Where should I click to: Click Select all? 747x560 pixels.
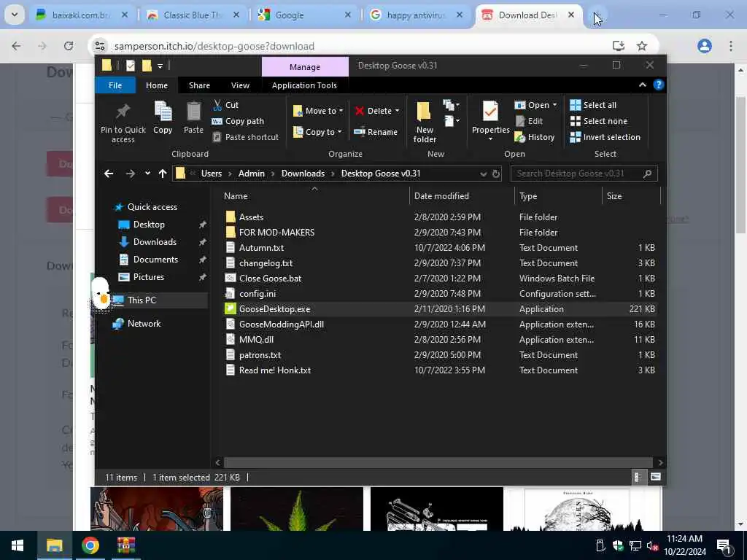593,105
